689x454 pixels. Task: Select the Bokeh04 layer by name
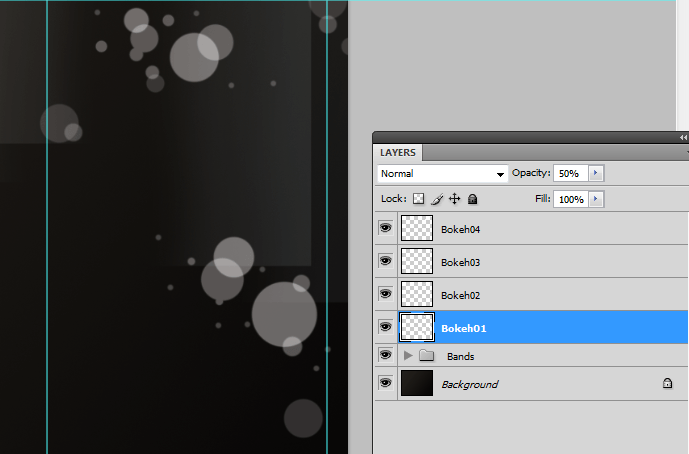pyautogui.click(x=461, y=229)
